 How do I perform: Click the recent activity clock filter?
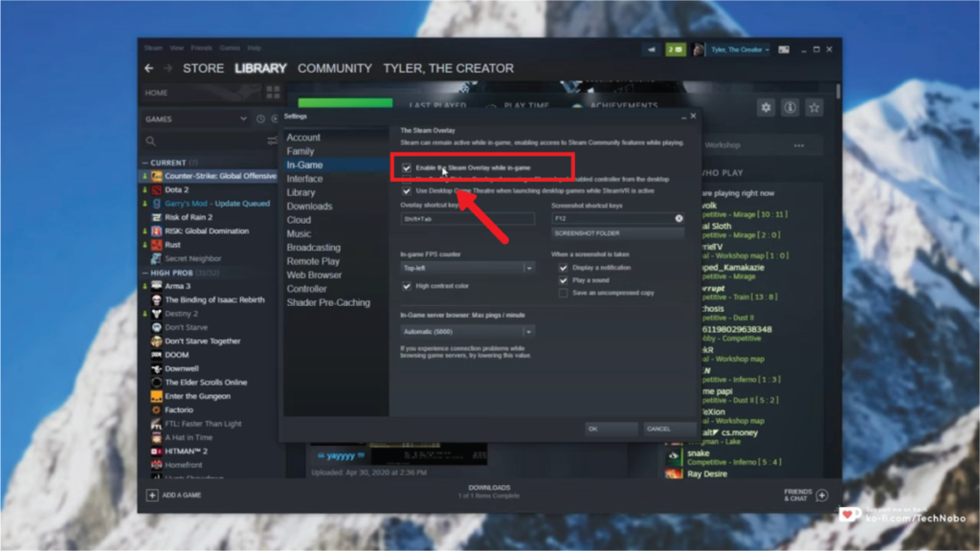tap(260, 119)
